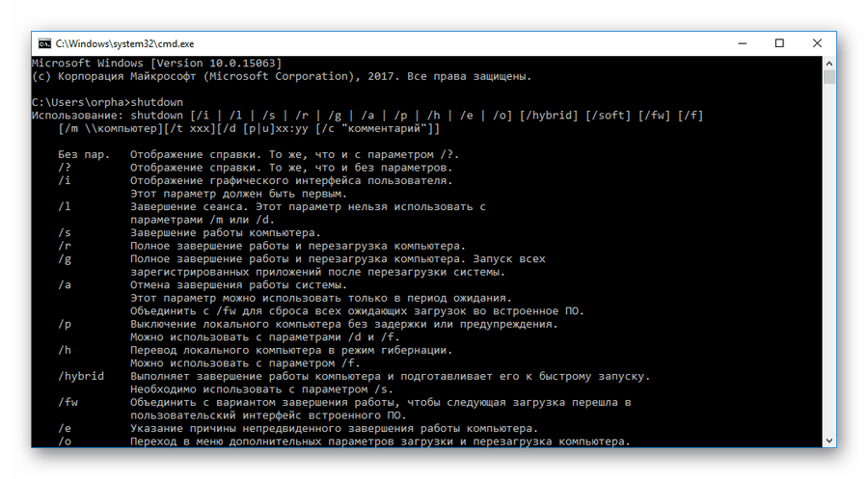Click the /fw parameter entry in list

pos(68,401)
